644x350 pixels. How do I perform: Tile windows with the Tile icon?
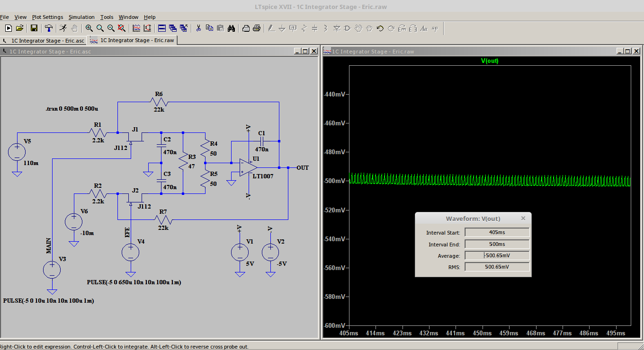pyautogui.click(x=161, y=28)
